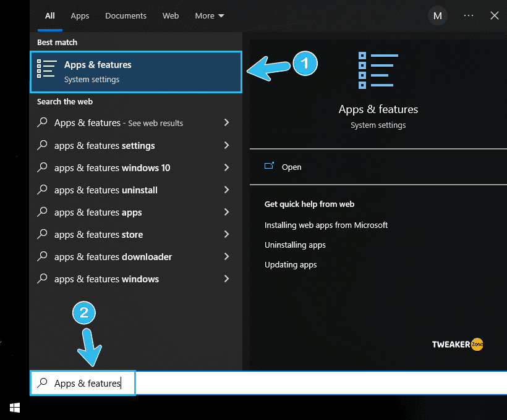Switch to the All tab
This screenshot has width=507, height=420.
point(50,16)
